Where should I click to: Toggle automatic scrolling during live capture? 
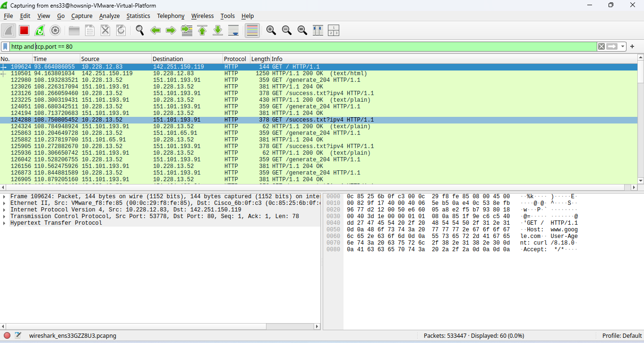tap(233, 31)
